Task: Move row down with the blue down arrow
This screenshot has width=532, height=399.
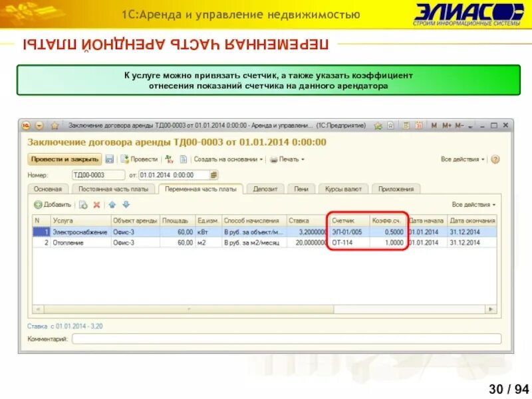Action: [126, 205]
